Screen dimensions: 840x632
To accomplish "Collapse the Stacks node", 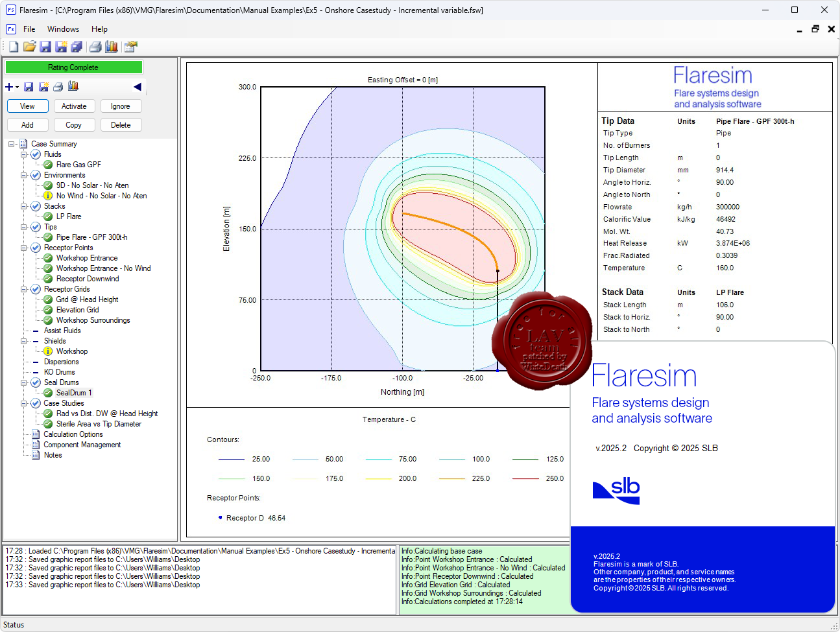I will 23,206.
